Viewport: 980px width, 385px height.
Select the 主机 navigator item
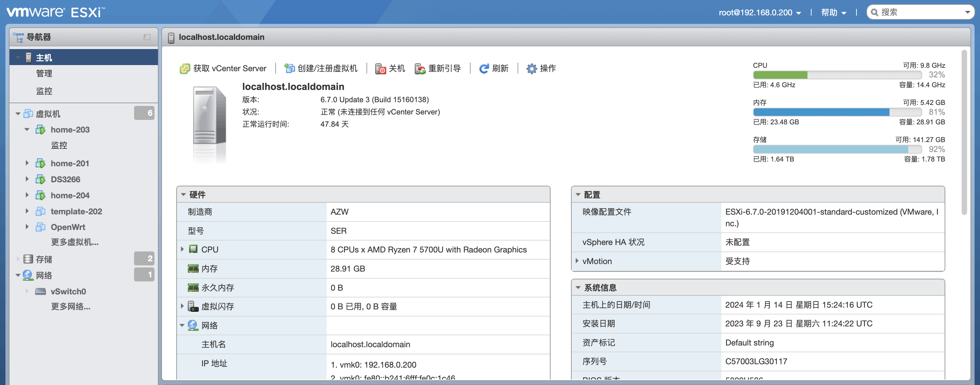(x=84, y=58)
